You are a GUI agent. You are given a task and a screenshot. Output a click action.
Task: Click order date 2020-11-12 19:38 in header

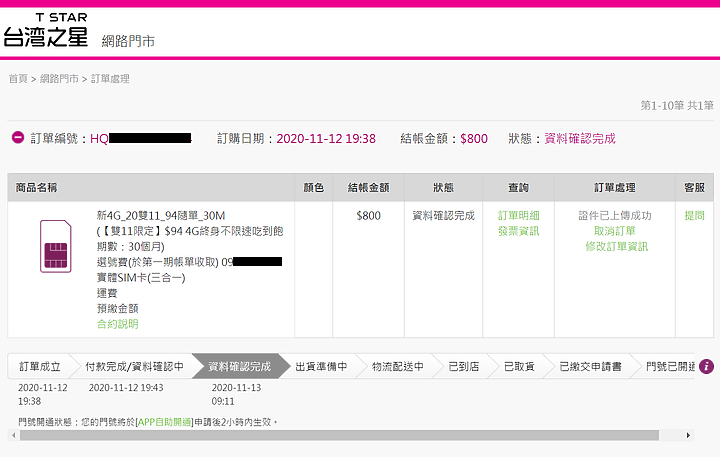coord(326,139)
